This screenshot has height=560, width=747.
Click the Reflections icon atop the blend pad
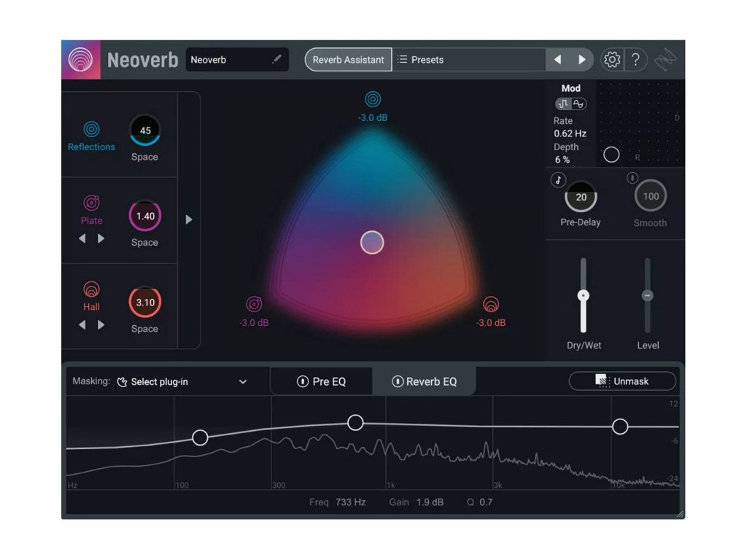coord(373,99)
